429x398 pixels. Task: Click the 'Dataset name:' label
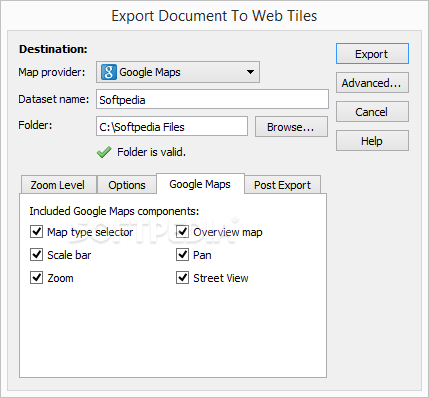pyautogui.click(x=54, y=99)
